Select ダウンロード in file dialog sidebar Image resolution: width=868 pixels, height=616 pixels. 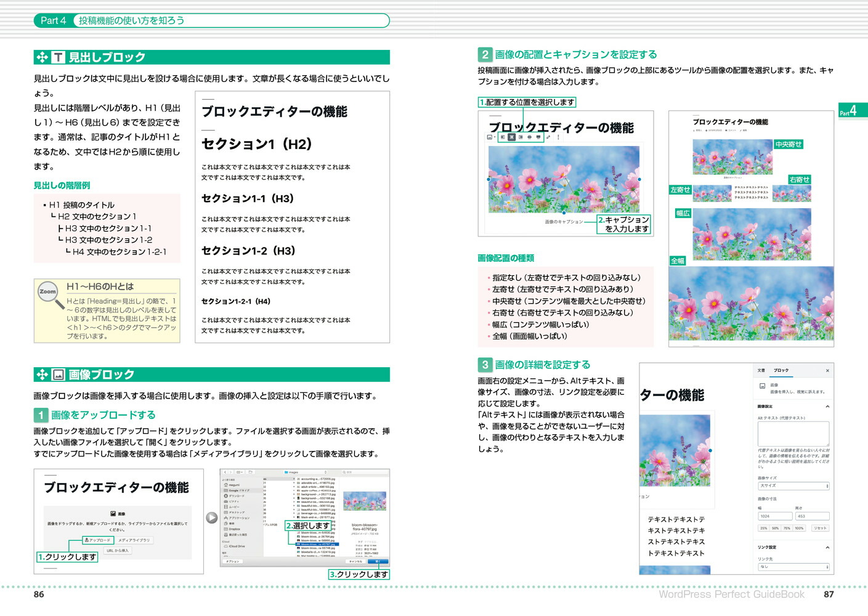tap(234, 496)
